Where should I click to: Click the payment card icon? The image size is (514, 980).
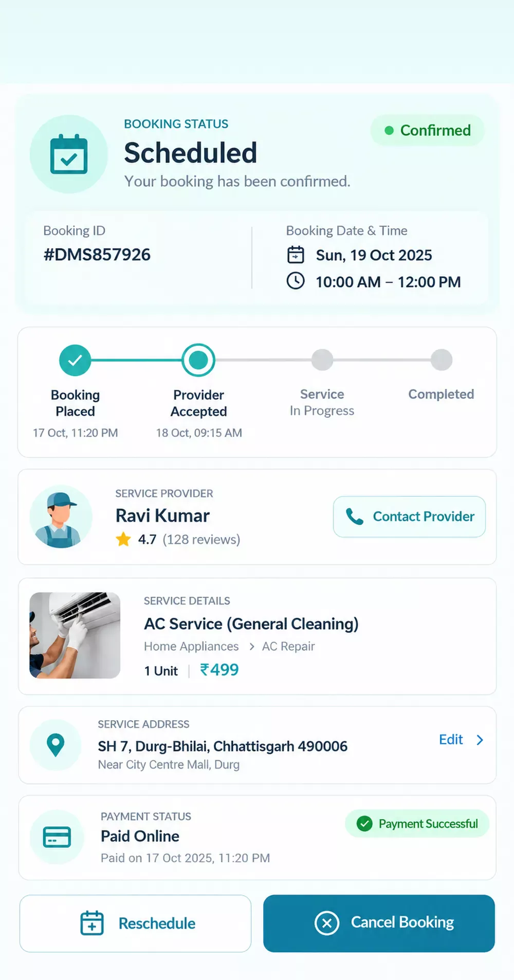pyautogui.click(x=57, y=837)
